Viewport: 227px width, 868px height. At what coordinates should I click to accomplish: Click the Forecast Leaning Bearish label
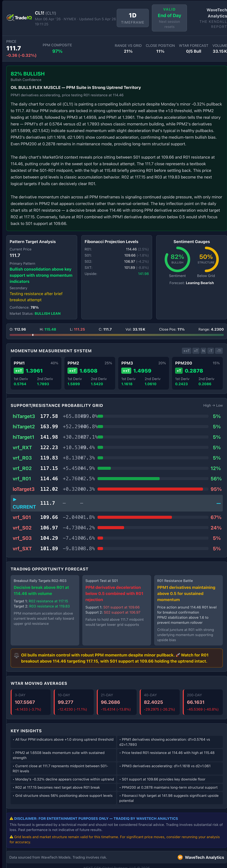pyautogui.click(x=192, y=283)
